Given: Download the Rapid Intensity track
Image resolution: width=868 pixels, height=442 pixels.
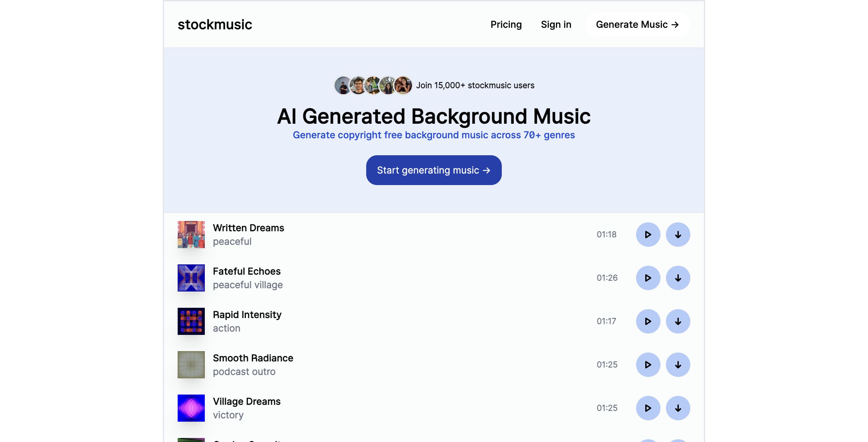Looking at the screenshot, I should [678, 321].
